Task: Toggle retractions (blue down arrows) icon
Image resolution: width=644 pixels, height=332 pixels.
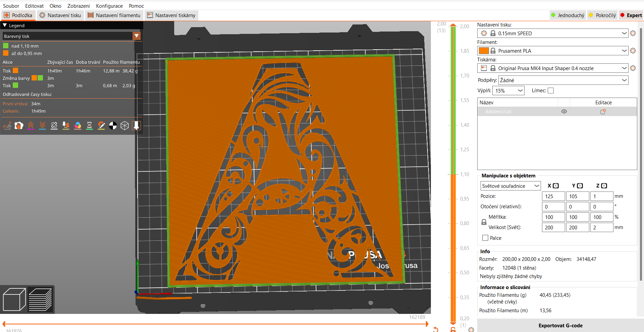Action: tap(42, 125)
